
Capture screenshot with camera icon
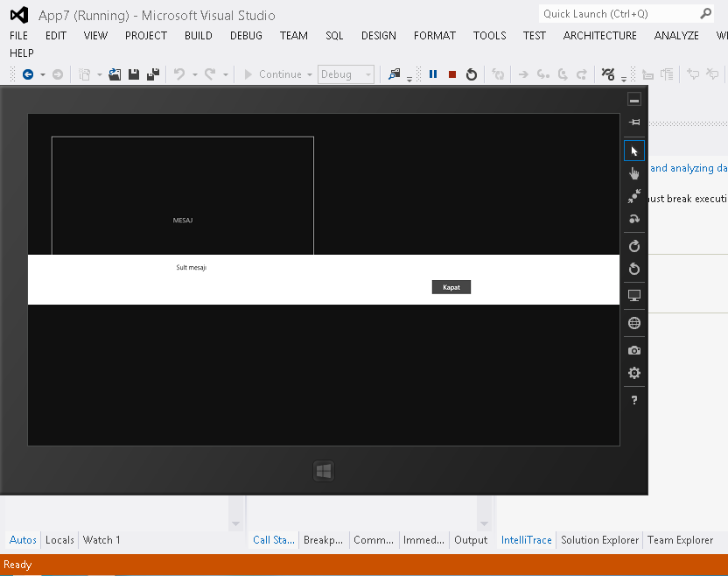click(634, 350)
